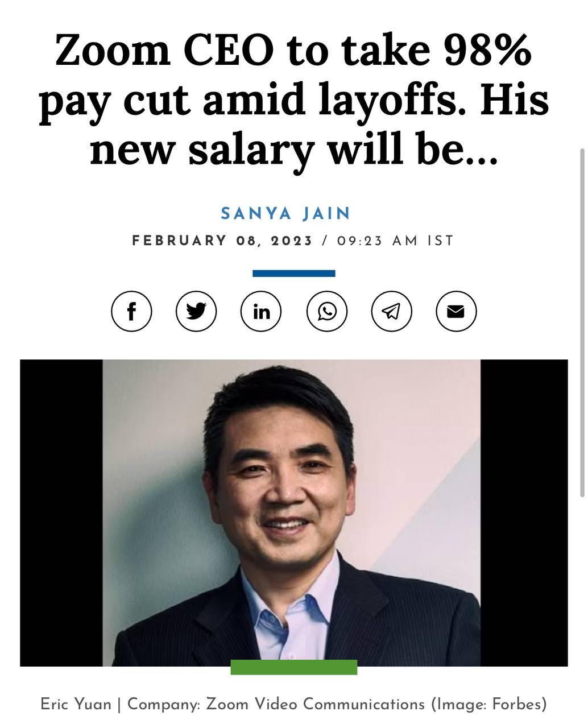Select the green bar below the photo
The width and height of the screenshot is (588, 728).
tap(294, 667)
